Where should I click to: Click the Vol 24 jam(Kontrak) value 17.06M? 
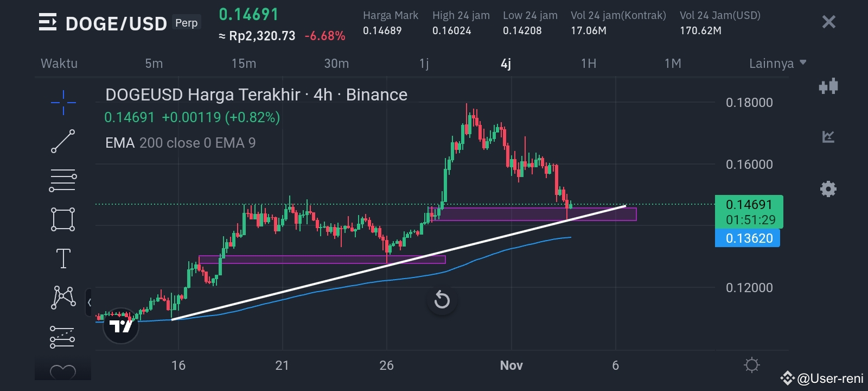point(589,30)
